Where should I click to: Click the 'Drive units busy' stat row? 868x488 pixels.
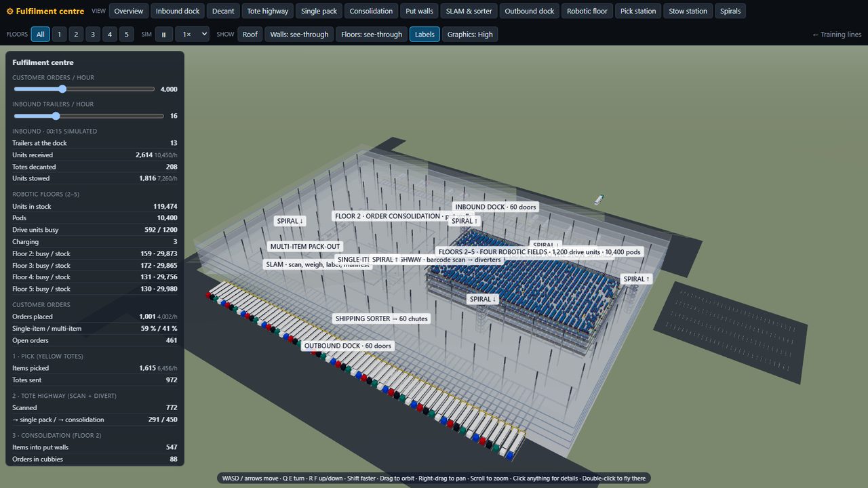pyautogui.click(x=95, y=230)
